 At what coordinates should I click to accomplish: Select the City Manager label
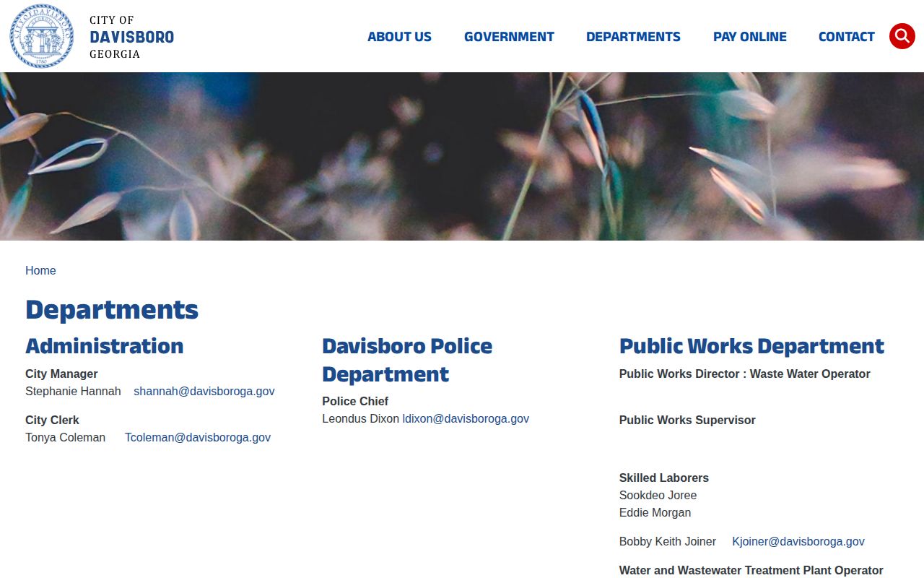click(61, 374)
